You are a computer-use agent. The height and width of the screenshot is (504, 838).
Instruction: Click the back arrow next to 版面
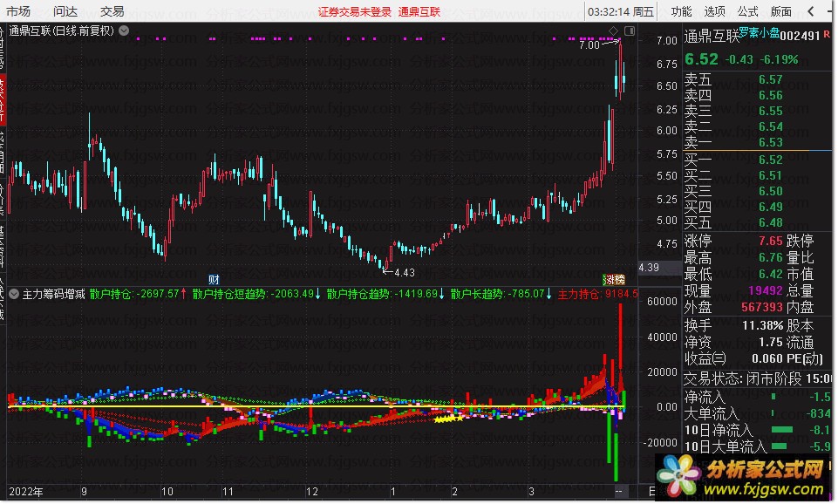(811, 11)
